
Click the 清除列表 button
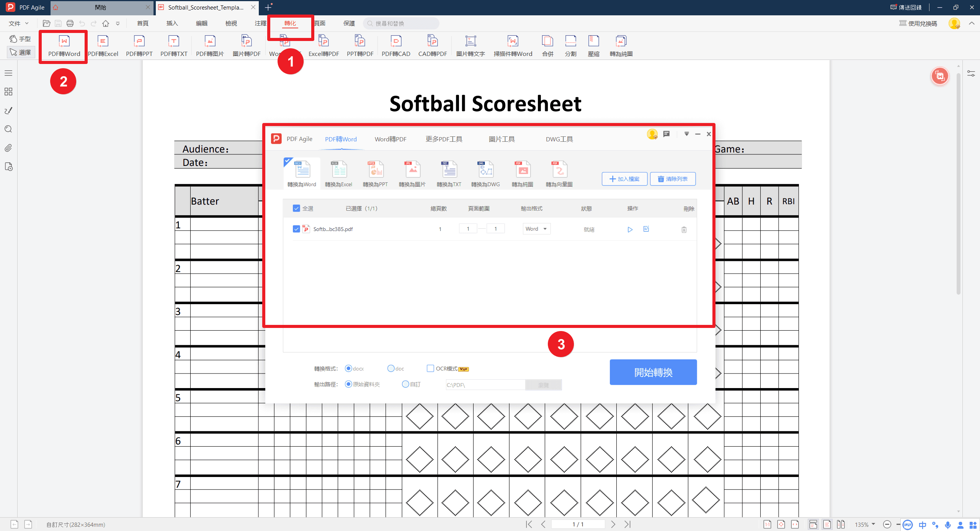click(673, 179)
